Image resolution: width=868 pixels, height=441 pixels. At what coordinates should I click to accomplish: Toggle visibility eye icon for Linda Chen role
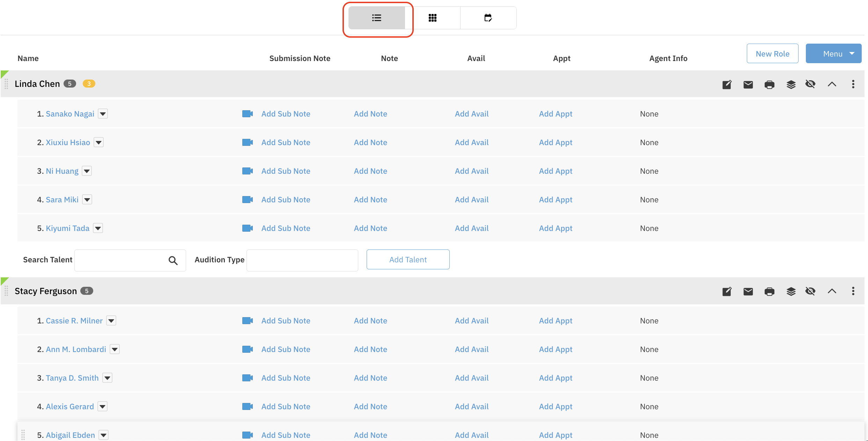point(810,84)
